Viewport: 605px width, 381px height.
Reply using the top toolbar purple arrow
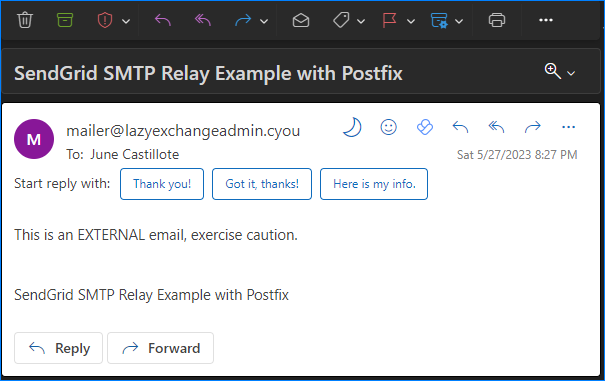[x=162, y=20]
